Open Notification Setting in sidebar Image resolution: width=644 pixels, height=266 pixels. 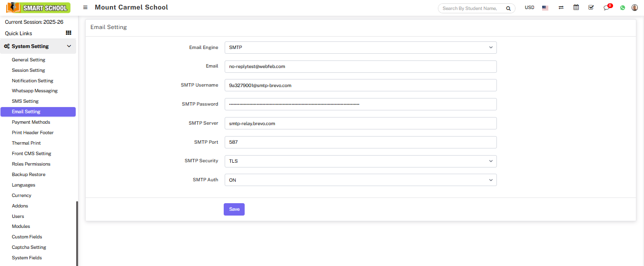tap(32, 81)
